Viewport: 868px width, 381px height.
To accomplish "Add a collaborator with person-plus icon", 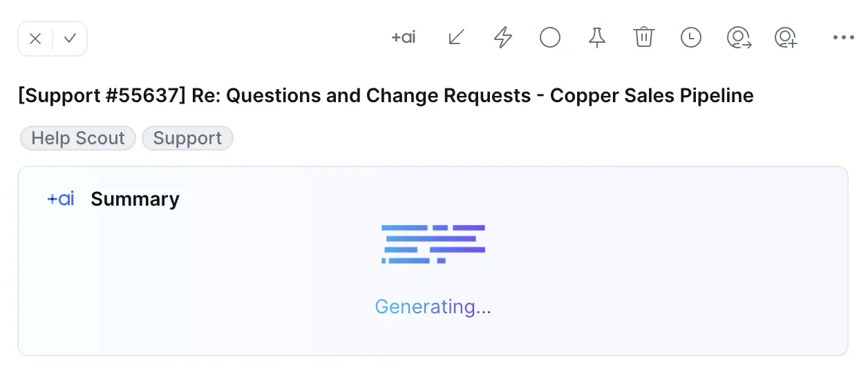I will pyautogui.click(x=786, y=37).
